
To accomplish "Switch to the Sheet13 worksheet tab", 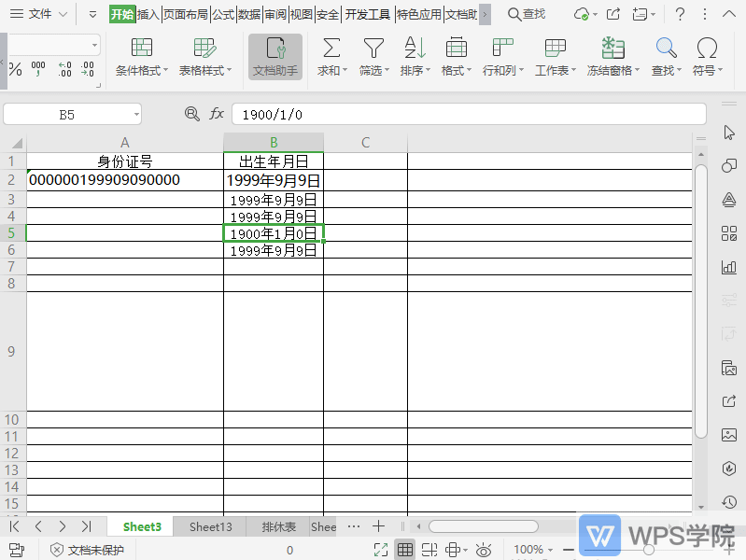I will point(210,526).
